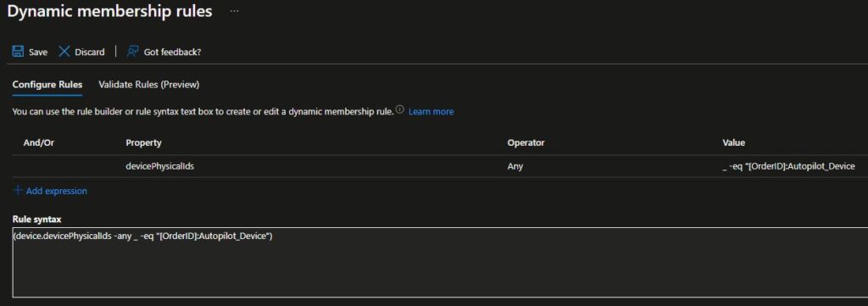The image size is (868, 306).
Task: Click the plus icon for Add expression
Action: 18,191
